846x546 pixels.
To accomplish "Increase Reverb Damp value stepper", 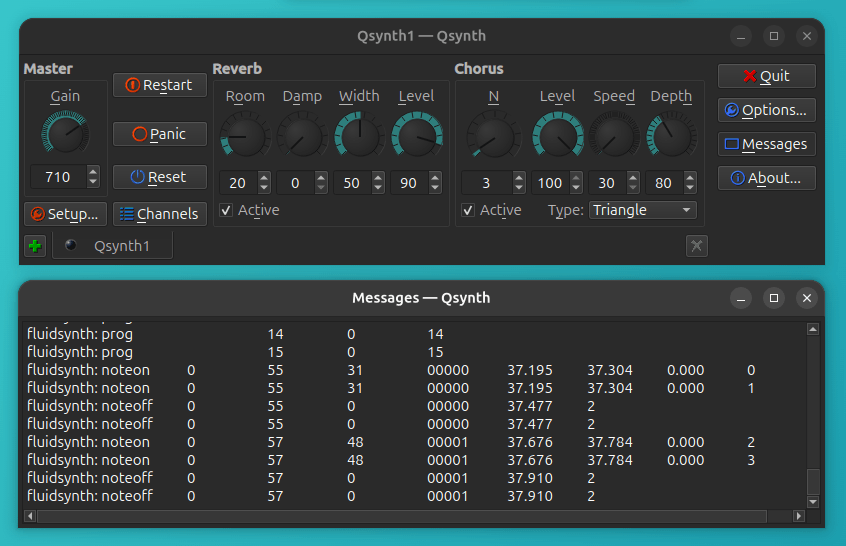I will point(321,178).
